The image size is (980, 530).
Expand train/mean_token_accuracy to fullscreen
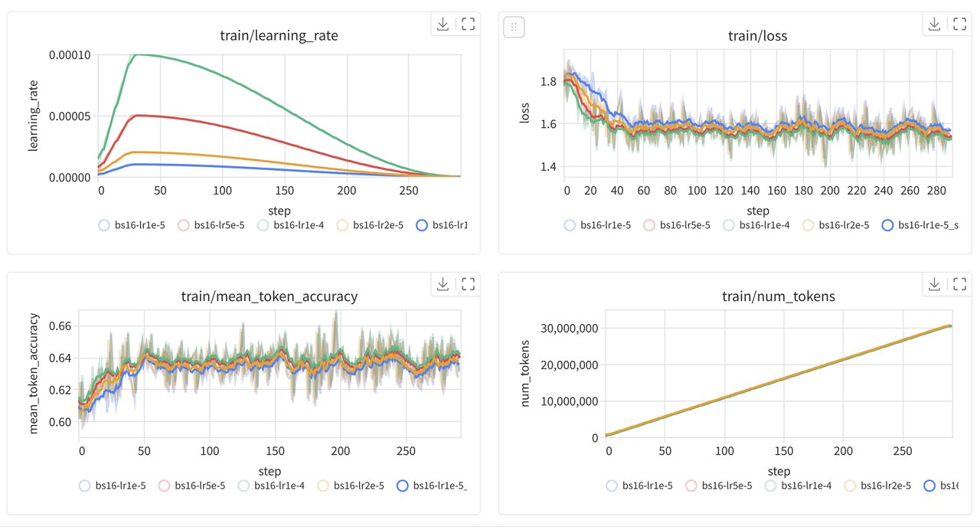[x=467, y=284]
